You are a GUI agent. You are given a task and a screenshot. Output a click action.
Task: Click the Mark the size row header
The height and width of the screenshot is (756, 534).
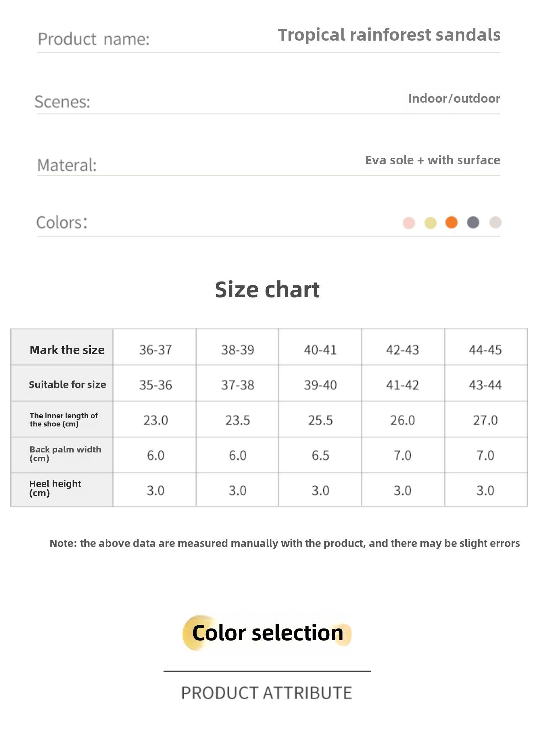tap(67, 350)
